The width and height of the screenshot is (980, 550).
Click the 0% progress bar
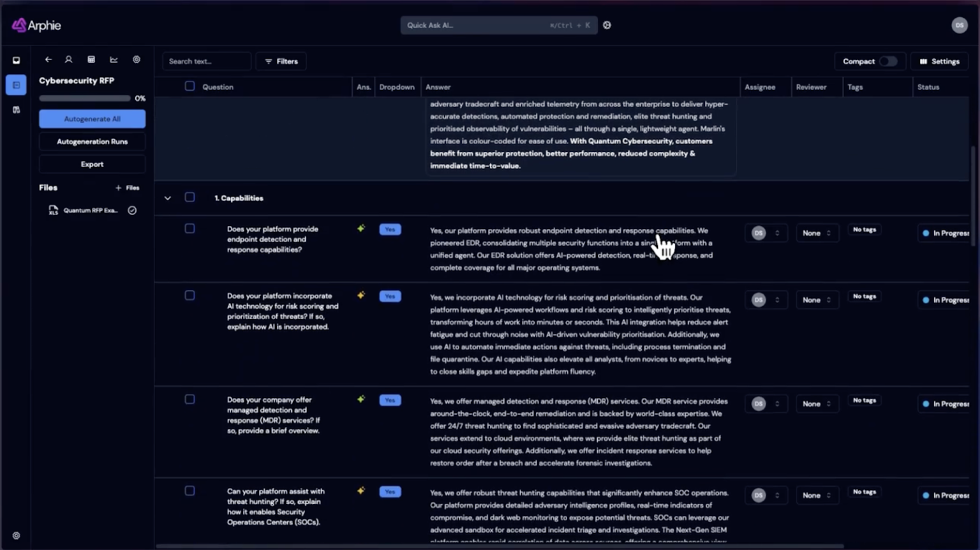point(85,98)
